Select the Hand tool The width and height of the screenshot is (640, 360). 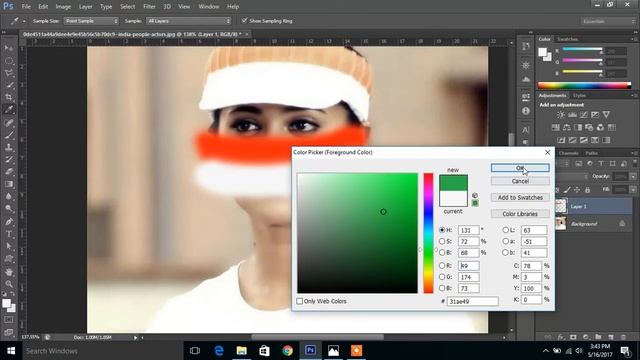(9, 272)
